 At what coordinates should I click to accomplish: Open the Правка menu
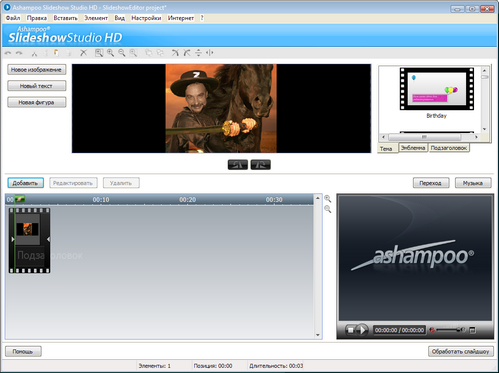click(37, 18)
